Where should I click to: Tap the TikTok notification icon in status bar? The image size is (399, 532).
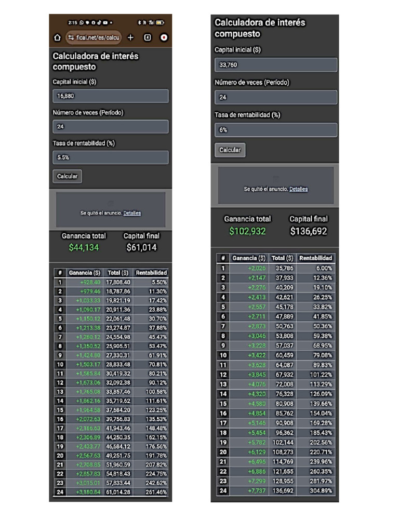(x=99, y=23)
